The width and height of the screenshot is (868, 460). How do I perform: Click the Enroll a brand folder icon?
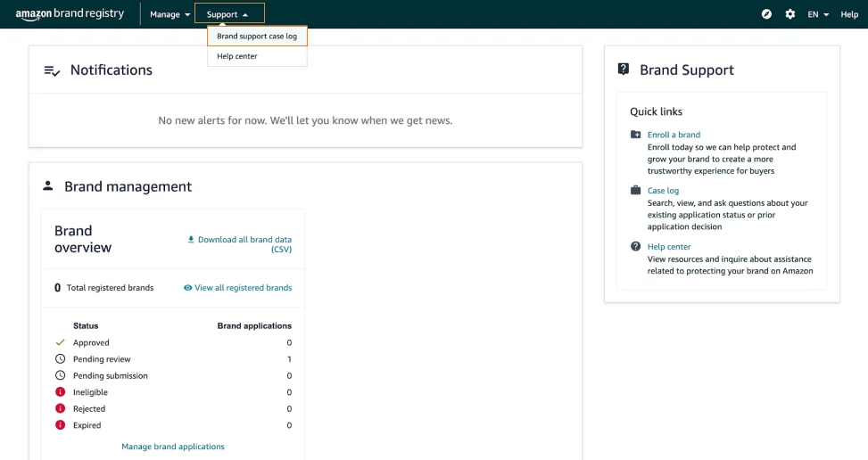pos(635,135)
